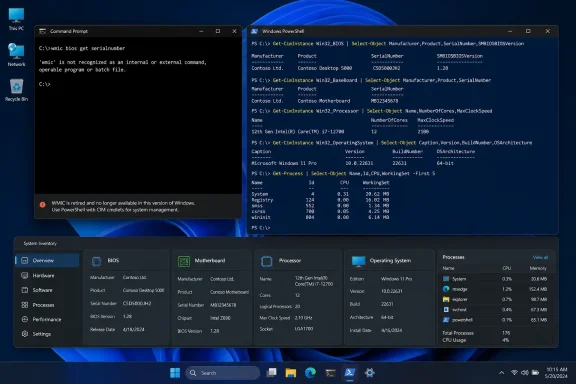Click the taskbar Search box
Image resolution: width=576 pixels, height=384 pixels.
[x=223, y=373]
